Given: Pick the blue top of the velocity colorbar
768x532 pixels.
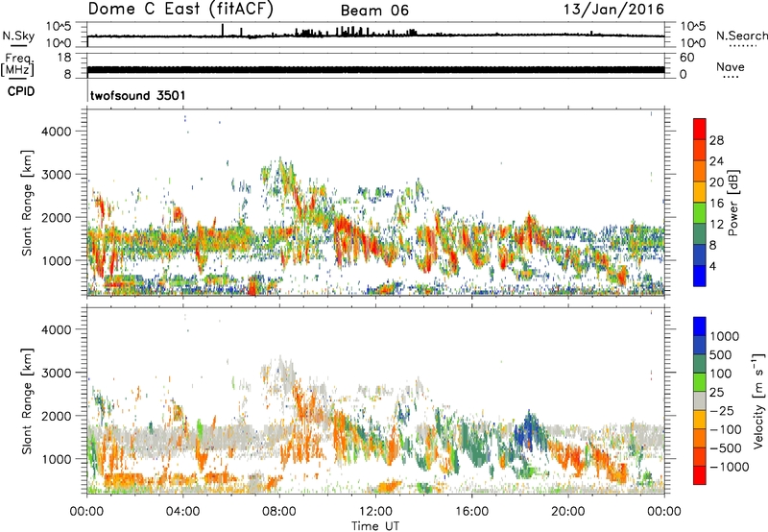Looking at the screenshot, I should tap(700, 326).
